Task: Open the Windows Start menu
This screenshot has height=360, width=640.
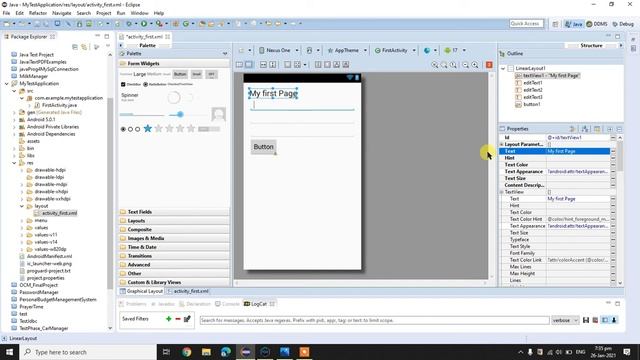Action: coord(9,352)
